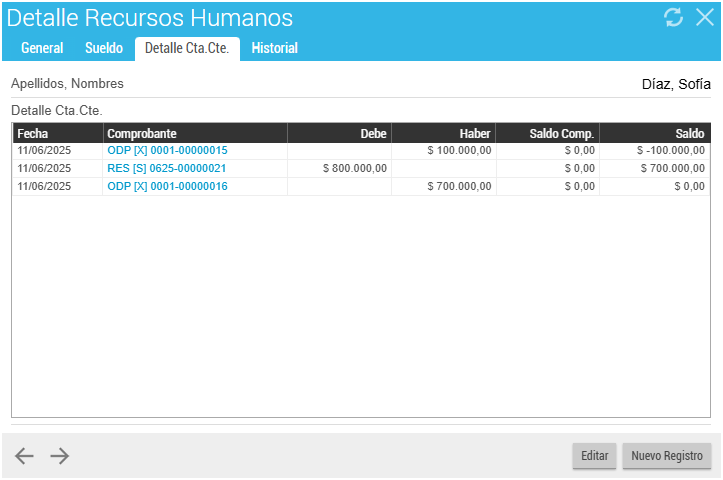This screenshot has width=723, height=480.
Task: Click the Nuevo Registro button
Action: point(666,456)
